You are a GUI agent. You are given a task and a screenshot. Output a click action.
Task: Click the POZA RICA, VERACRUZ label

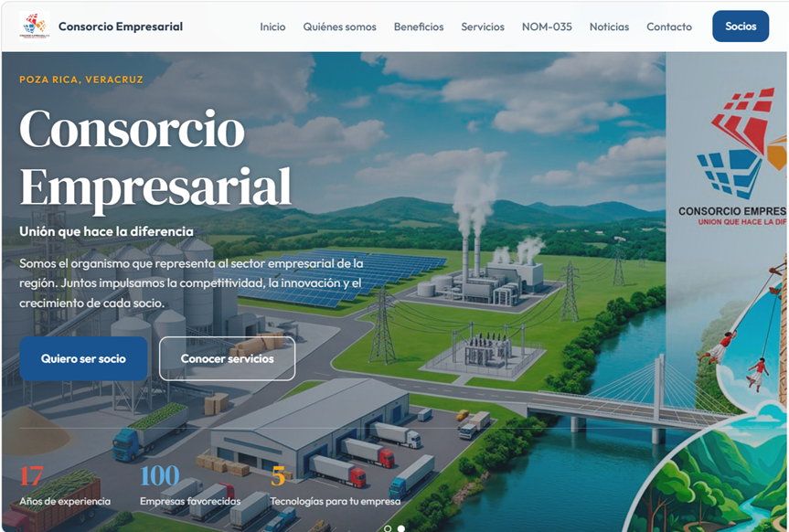(x=81, y=80)
